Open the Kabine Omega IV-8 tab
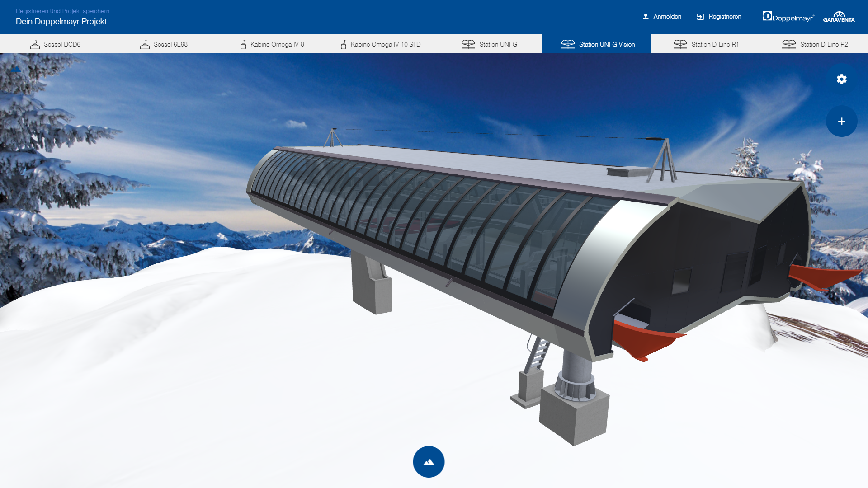Screen dimensions: 868x488 click(271, 44)
